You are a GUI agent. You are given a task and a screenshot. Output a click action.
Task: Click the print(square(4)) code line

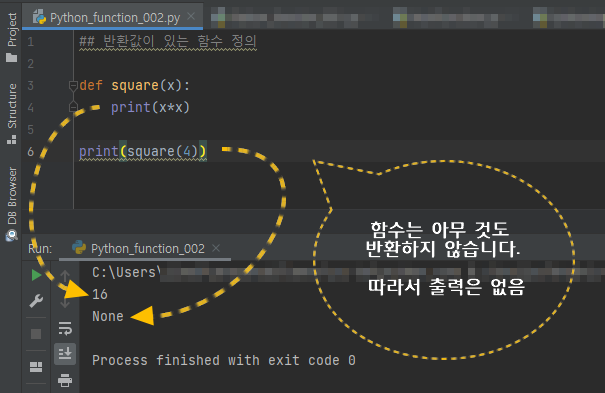point(143,151)
